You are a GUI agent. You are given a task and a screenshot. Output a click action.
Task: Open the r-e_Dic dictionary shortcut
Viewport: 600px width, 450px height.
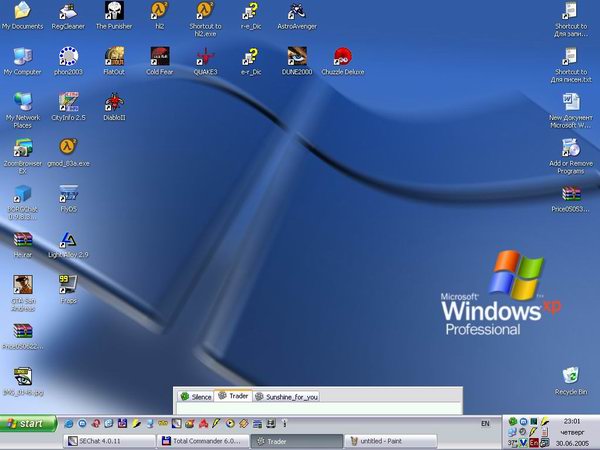pos(251,15)
